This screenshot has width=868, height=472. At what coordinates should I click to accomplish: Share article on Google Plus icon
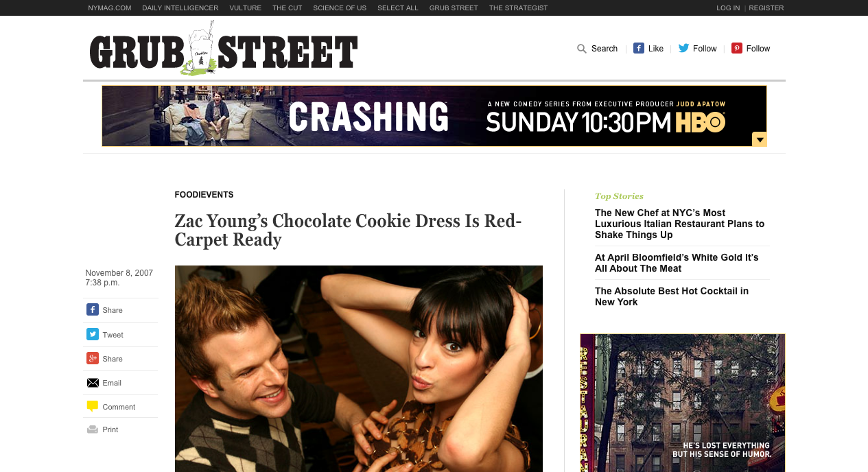pyautogui.click(x=93, y=358)
